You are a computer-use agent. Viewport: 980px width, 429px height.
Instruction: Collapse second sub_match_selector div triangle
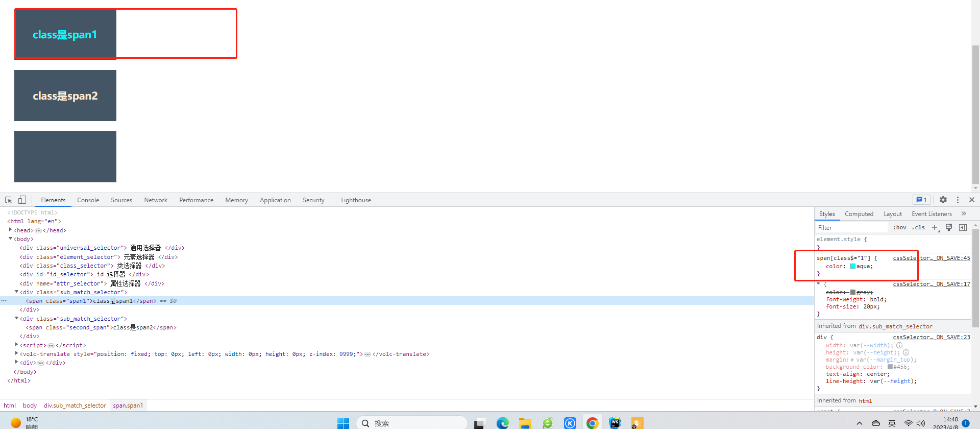[16, 318]
